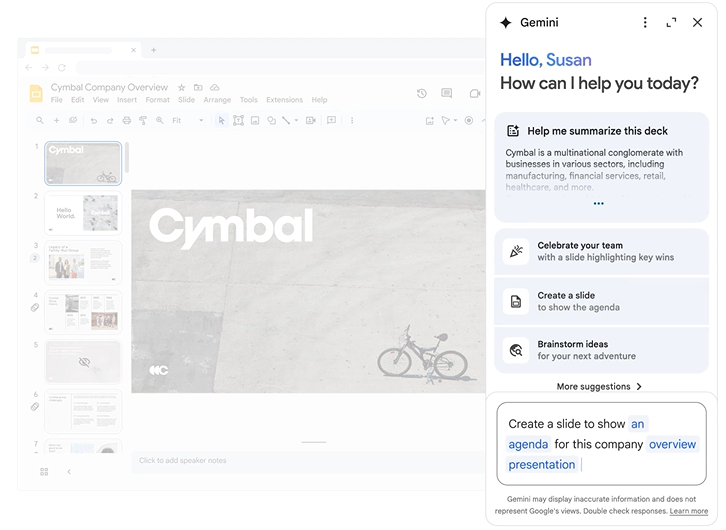Choose the 'Celebrate your team' suggestion
The image size is (726, 530).
pyautogui.click(x=601, y=251)
